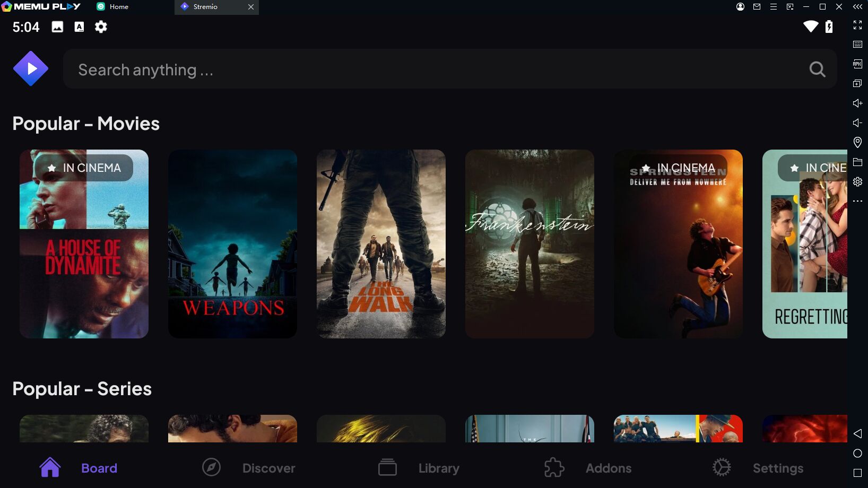Viewport: 868px width, 488px height.
Task: Open Springsteen Deliver Me From Nowhere poster
Action: (678, 244)
